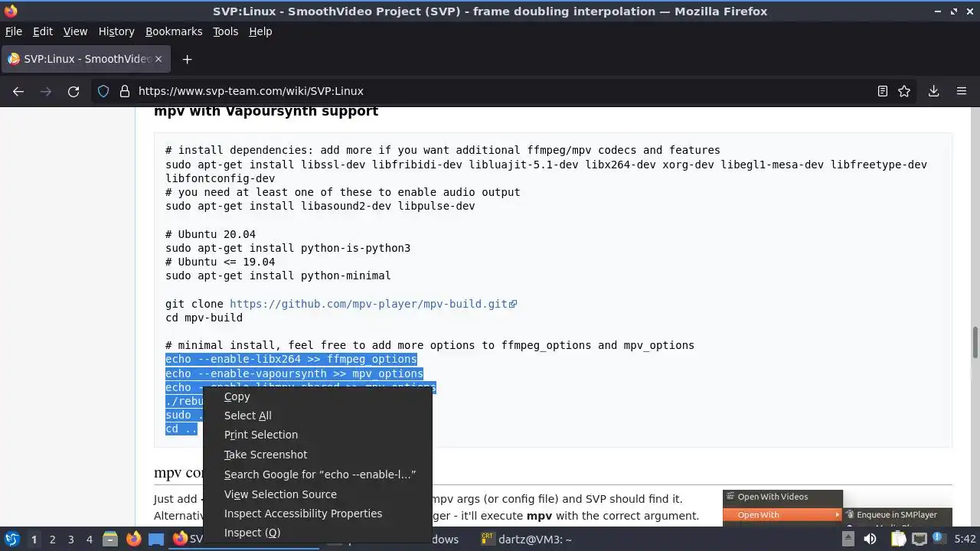Image resolution: width=980 pixels, height=551 pixels.
Task: Choose View Selection Source from context menu
Action: click(317, 494)
